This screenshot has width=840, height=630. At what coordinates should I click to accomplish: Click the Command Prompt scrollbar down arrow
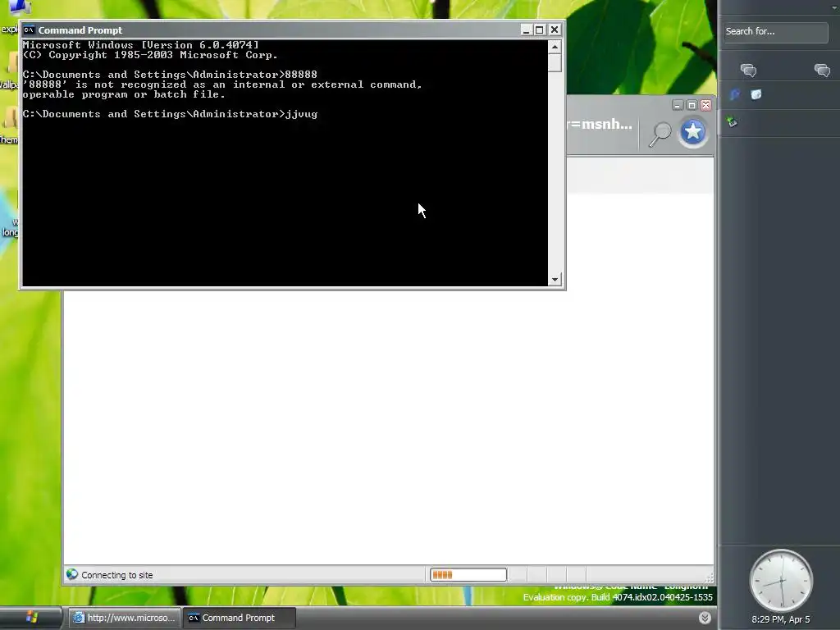pyautogui.click(x=555, y=279)
